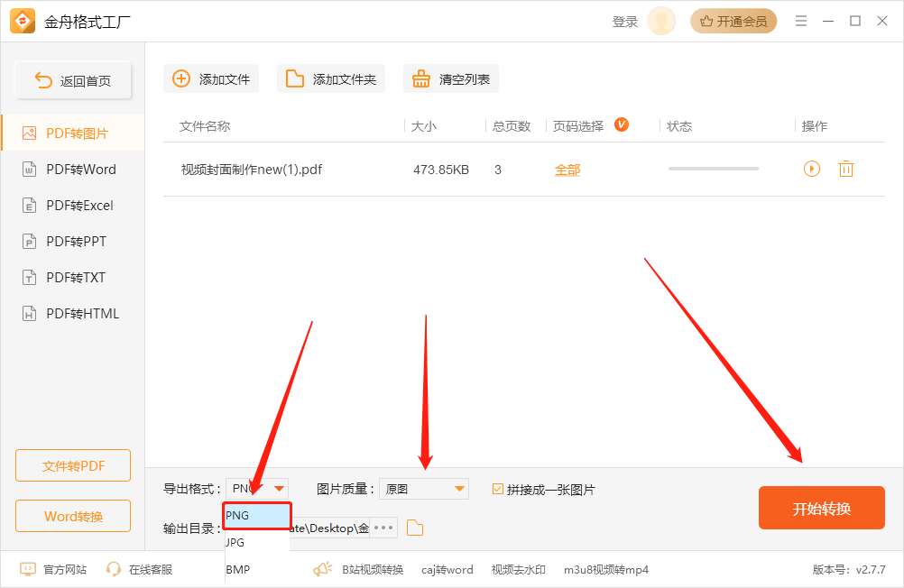Click the user avatar icon
This screenshot has width=904, height=588.
click(661, 22)
